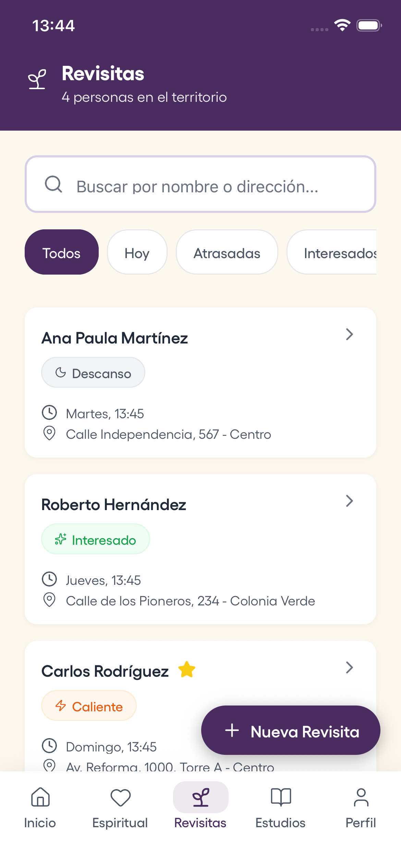Tap the sprout icon beside the Revisitas header
Viewport: 401px width, 868px height.
37,79
